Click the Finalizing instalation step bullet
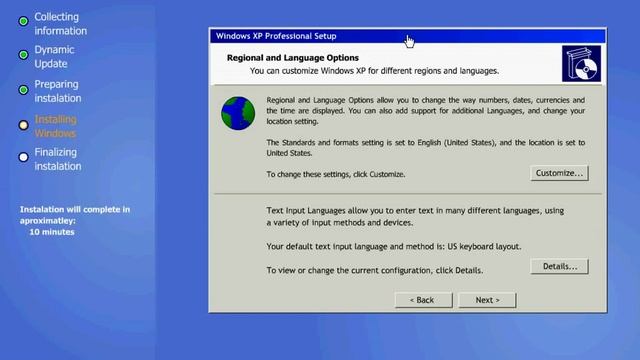 (23, 157)
